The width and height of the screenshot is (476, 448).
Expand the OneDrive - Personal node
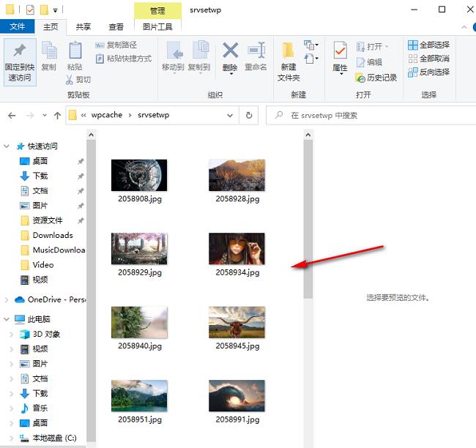[x=7, y=300]
